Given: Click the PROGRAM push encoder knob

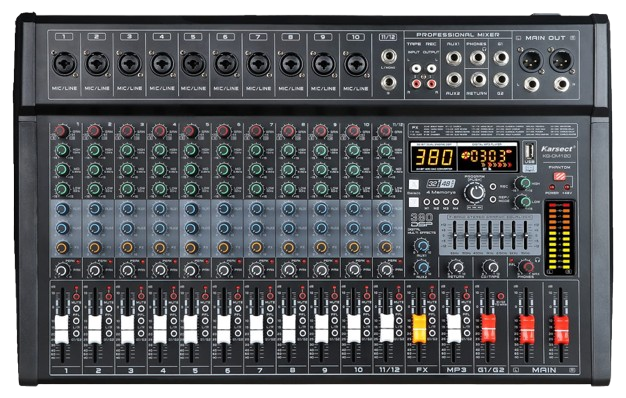Looking at the screenshot, I should pyautogui.click(x=475, y=193).
